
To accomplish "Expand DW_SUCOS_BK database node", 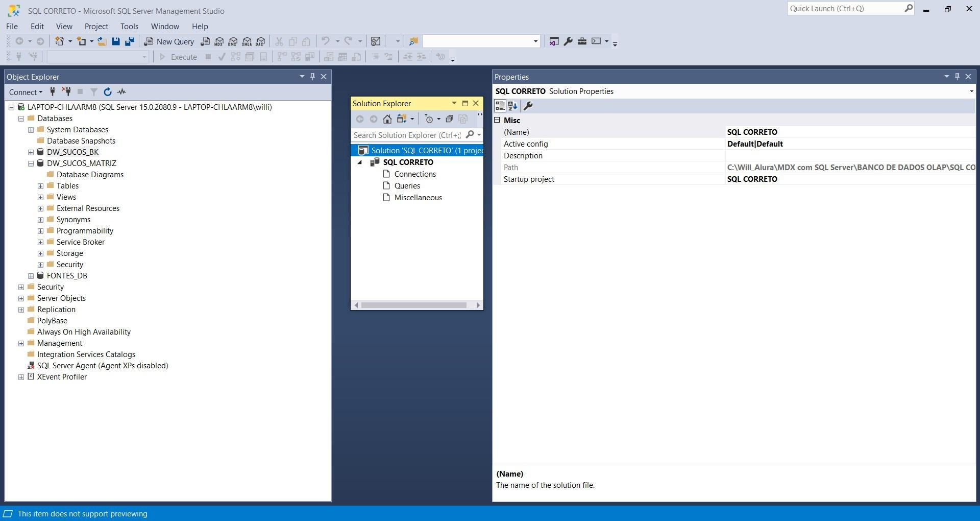I will (31, 152).
